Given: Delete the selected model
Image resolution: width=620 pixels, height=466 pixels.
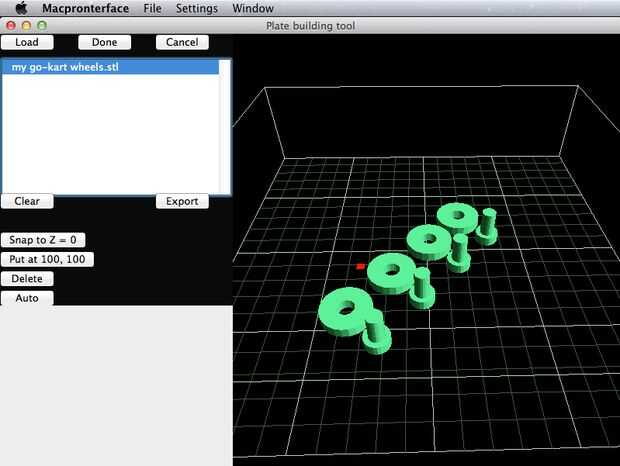Looking at the screenshot, I should (x=27, y=279).
